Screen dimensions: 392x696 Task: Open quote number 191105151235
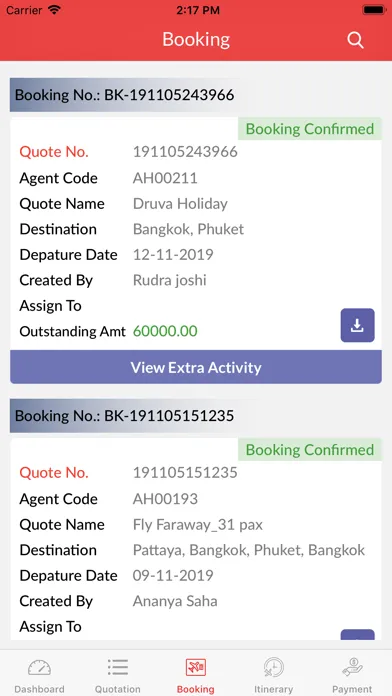(185, 473)
